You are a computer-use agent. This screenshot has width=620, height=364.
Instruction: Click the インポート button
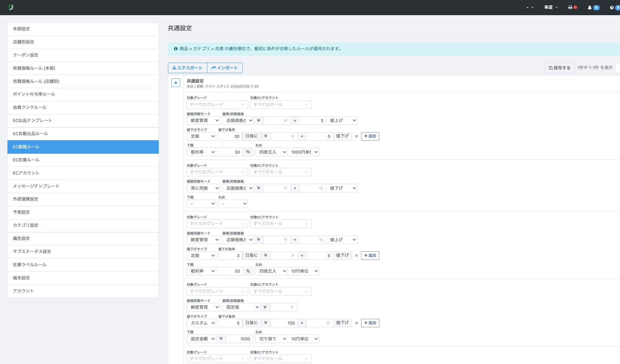click(225, 68)
